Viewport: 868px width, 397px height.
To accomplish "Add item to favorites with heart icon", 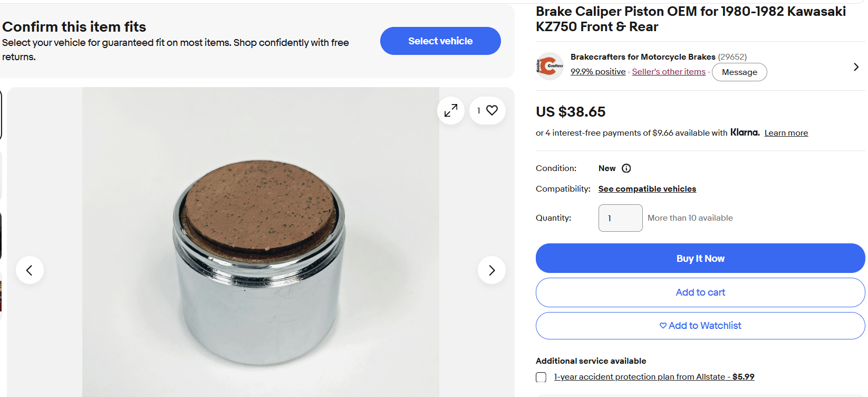I will pyautogui.click(x=487, y=110).
